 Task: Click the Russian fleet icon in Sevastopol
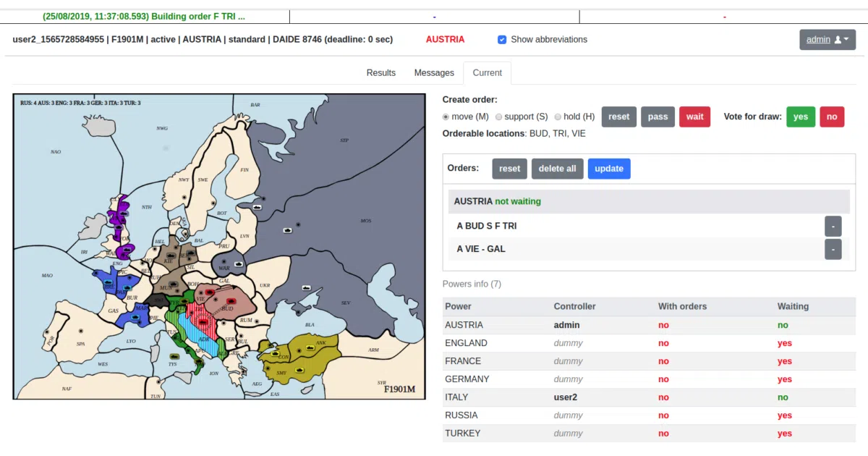coord(306,288)
